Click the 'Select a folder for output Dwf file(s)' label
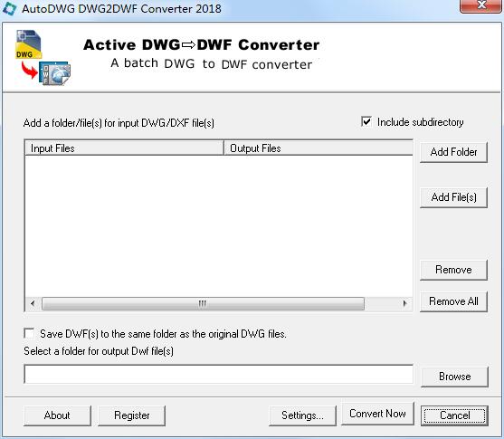The height and width of the screenshot is (439, 504). (x=99, y=351)
